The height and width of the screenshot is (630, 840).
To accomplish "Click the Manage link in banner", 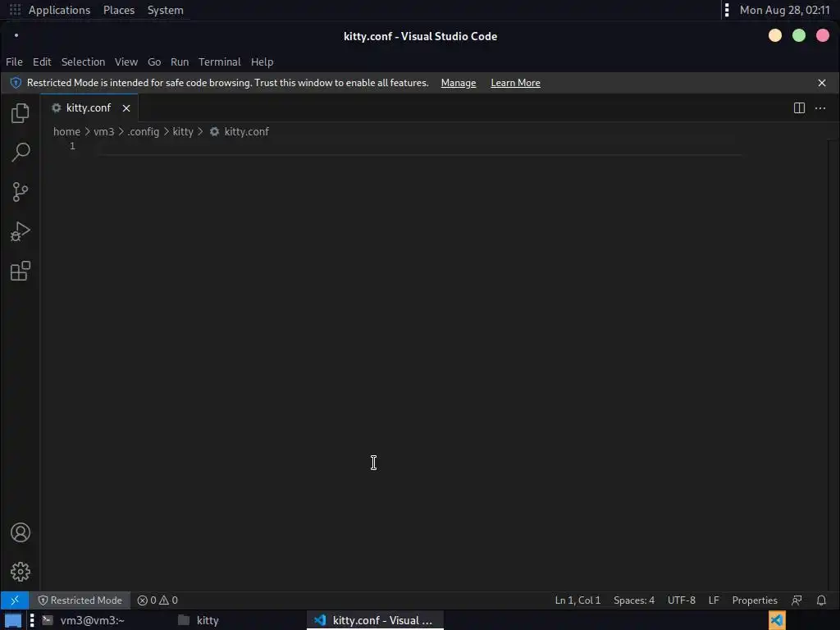I will point(458,83).
